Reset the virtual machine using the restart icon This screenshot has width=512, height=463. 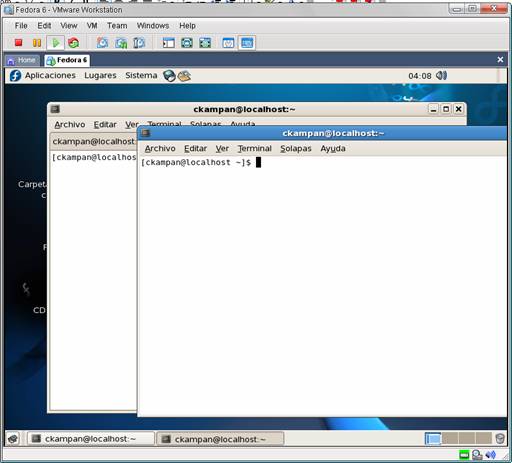coord(74,43)
